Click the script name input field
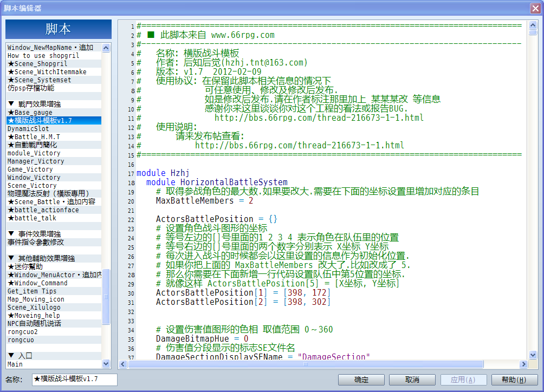 click(75, 379)
